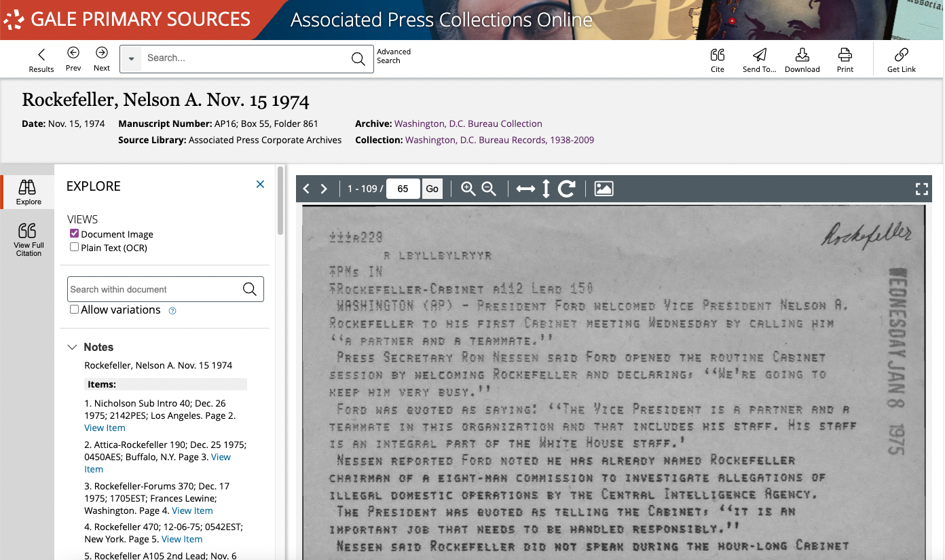Toggle Allow variations checkbox
This screenshot has width=945, height=560.
[75, 310]
